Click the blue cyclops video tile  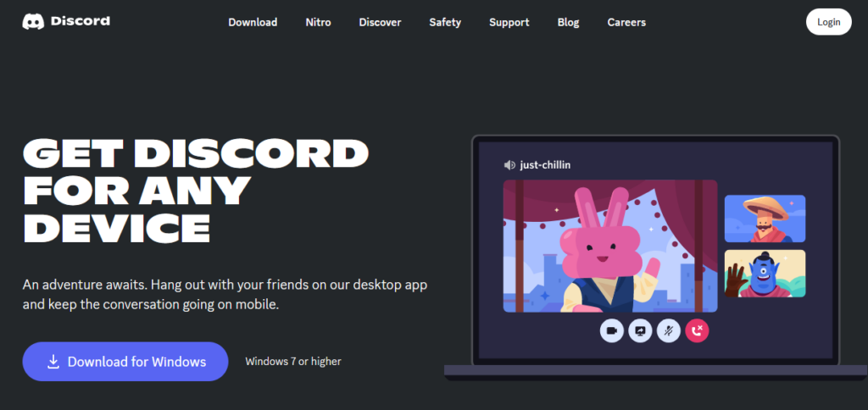765,274
